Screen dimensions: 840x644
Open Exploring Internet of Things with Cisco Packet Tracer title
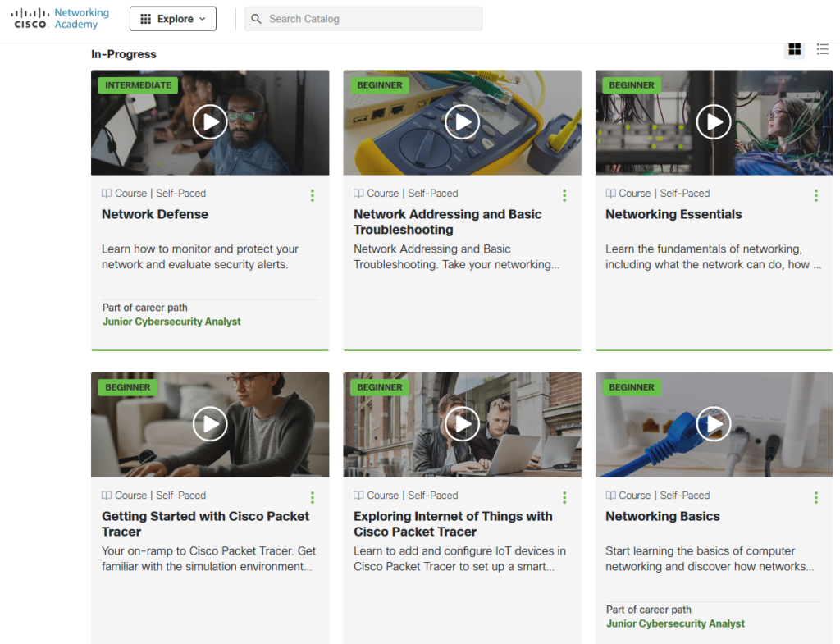(x=453, y=524)
